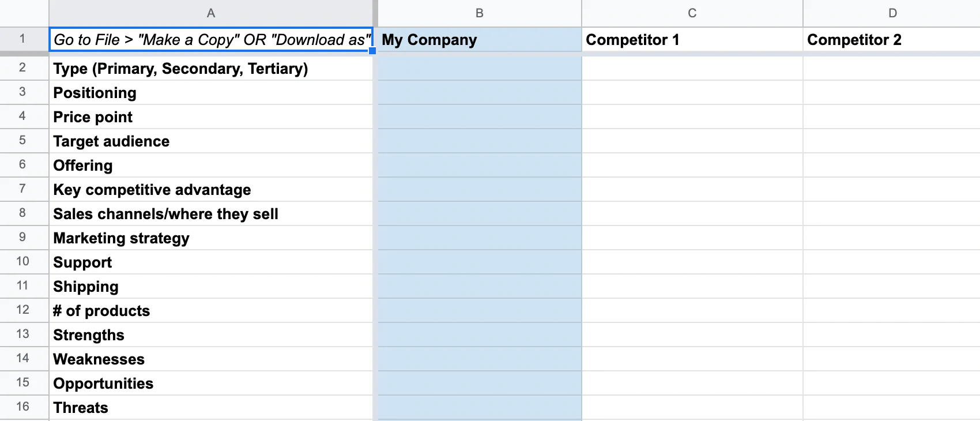The width and height of the screenshot is (980, 421).
Task: Select the 'Price point' cell
Action: (211, 117)
